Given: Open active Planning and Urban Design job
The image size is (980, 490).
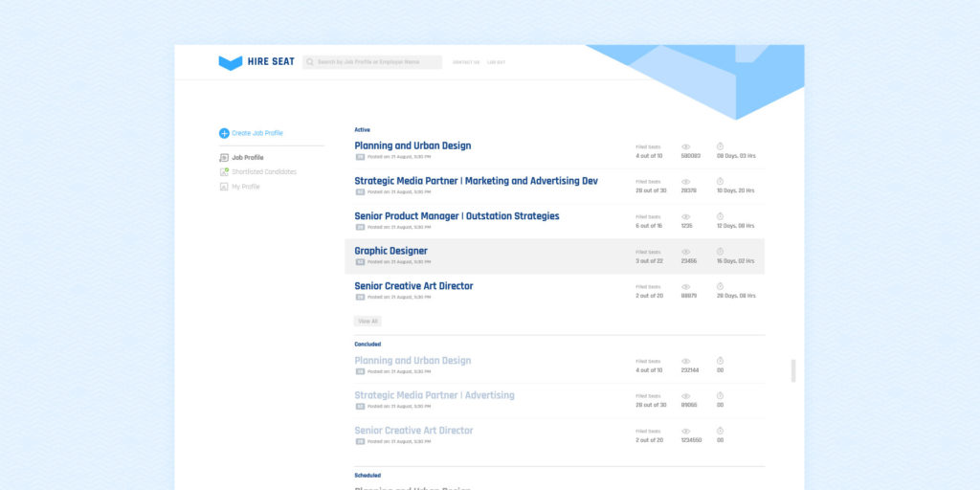Looking at the screenshot, I should click(412, 145).
